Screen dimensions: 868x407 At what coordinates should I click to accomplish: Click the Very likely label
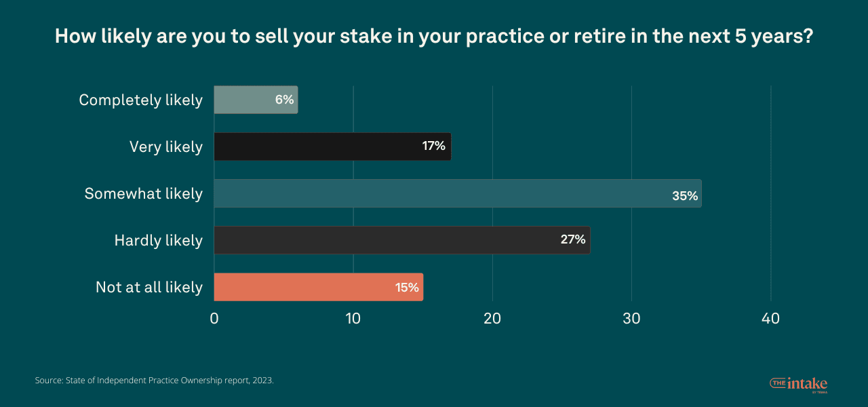166,147
